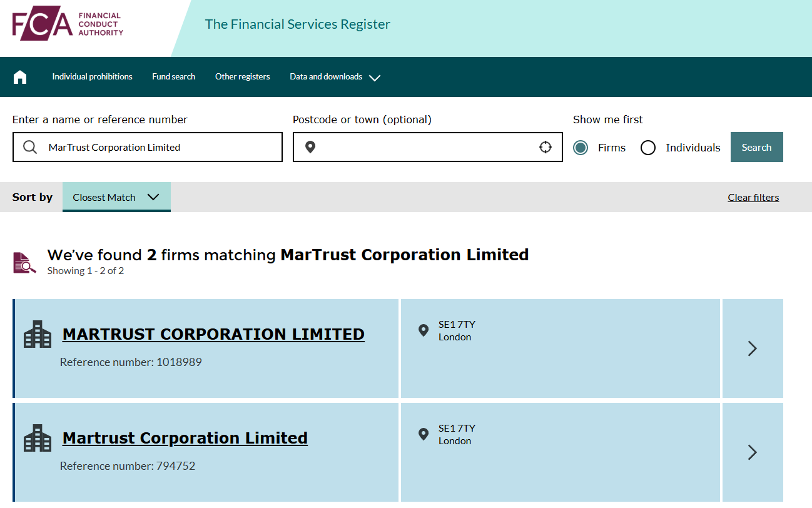Image resolution: width=812 pixels, height=508 pixels.
Task: Open first result via right chevron
Action: click(x=753, y=348)
